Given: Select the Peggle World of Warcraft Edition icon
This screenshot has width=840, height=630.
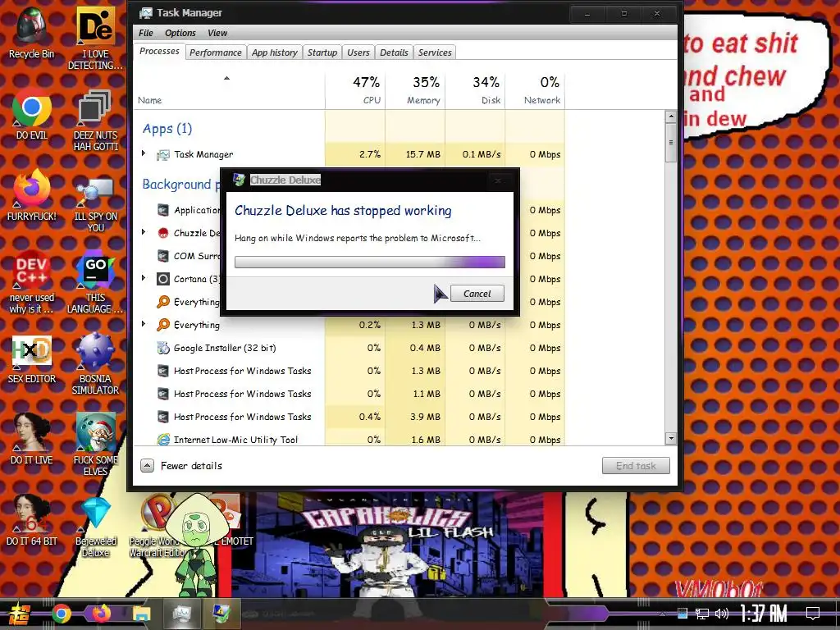Looking at the screenshot, I should point(156,526).
